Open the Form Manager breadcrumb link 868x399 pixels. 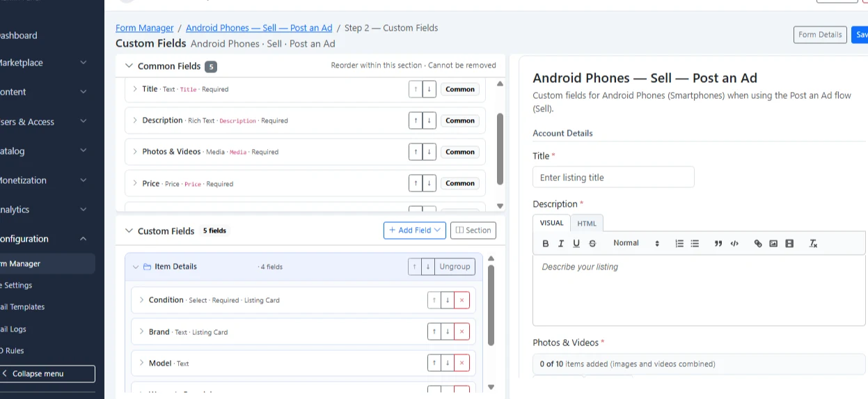[145, 28]
